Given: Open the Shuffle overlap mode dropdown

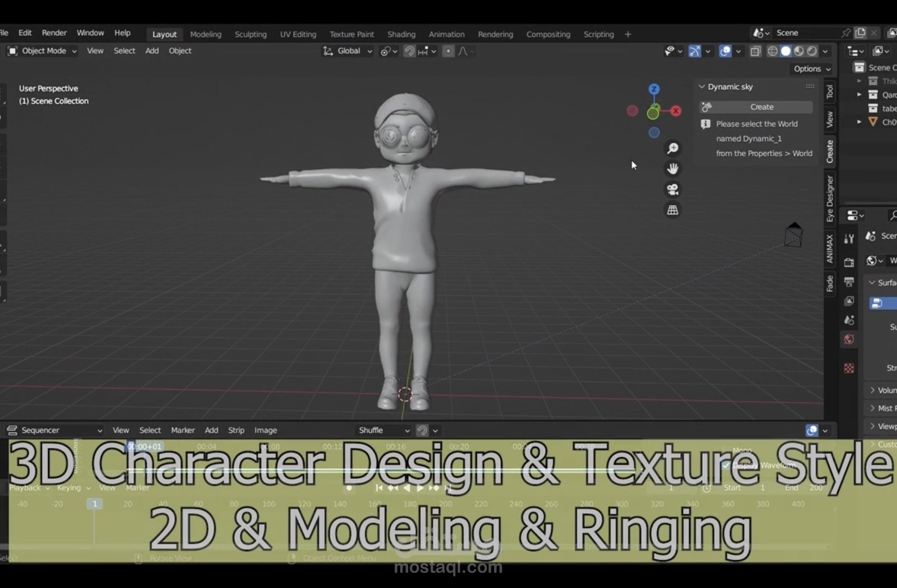Looking at the screenshot, I should tap(384, 431).
